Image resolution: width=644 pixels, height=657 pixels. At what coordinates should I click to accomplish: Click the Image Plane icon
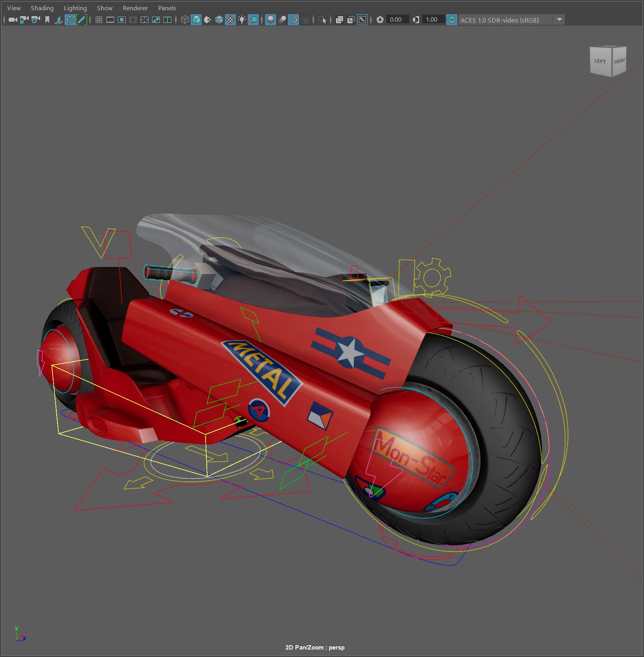pyautogui.click(x=59, y=20)
